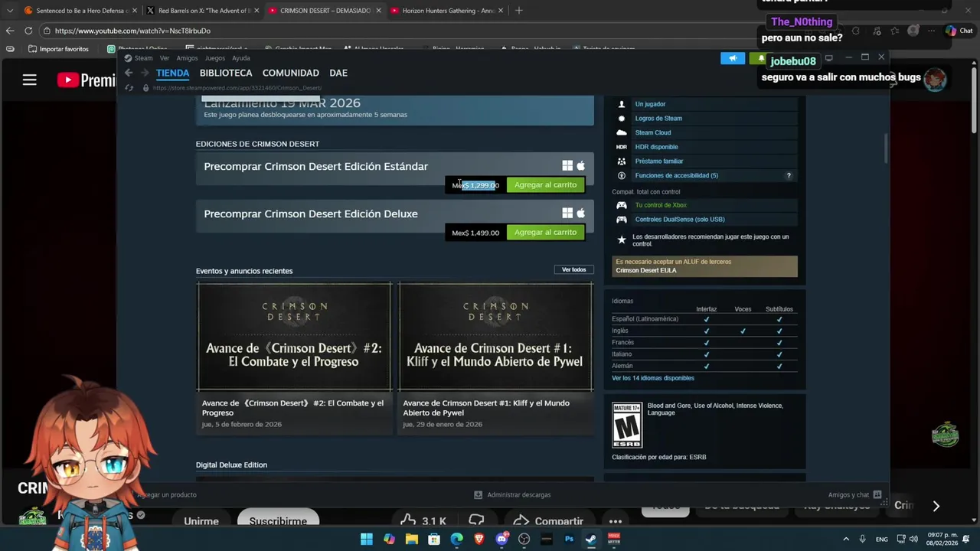This screenshot has height=551, width=980.
Task: Click the taskbar volume icon
Action: 913,539
